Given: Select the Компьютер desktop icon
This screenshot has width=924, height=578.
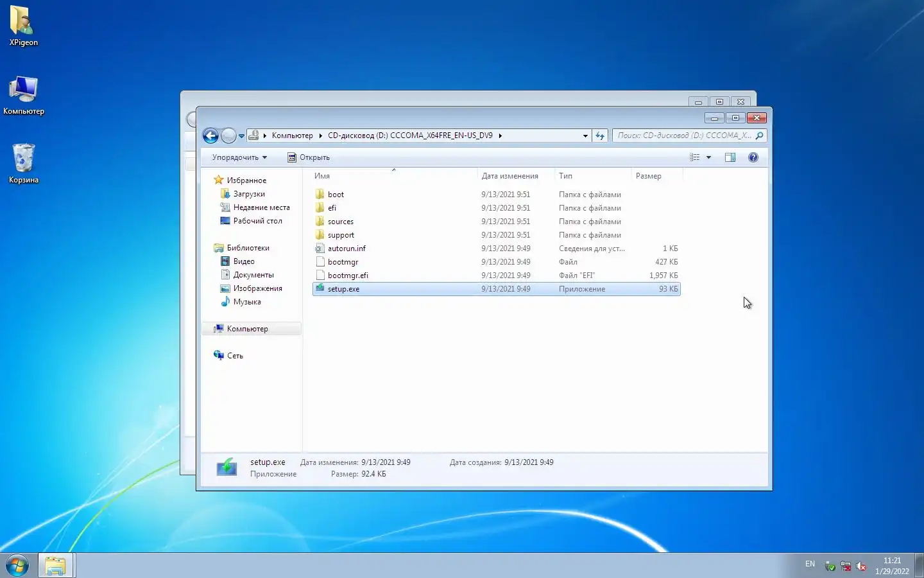Looking at the screenshot, I should coord(24,96).
